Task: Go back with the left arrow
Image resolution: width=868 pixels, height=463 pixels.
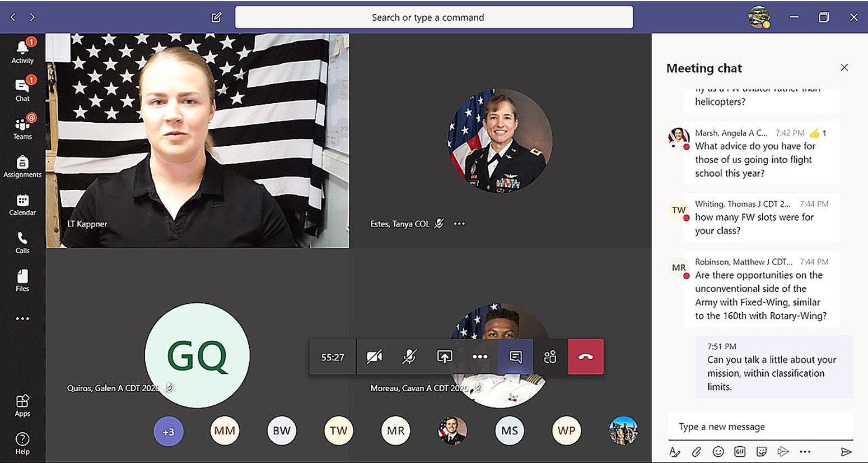Action: coord(13,17)
